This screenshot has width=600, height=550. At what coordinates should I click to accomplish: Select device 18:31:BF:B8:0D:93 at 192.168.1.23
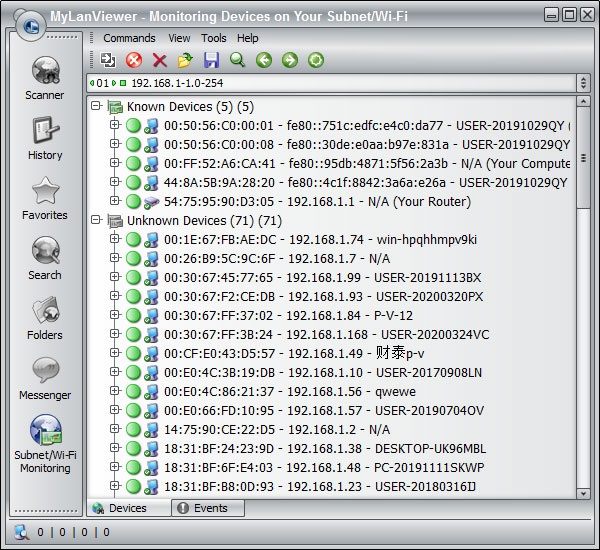(320, 487)
